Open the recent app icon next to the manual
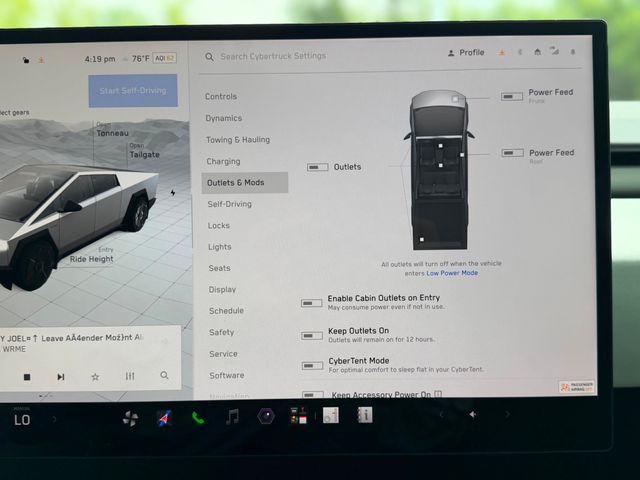 click(331, 416)
